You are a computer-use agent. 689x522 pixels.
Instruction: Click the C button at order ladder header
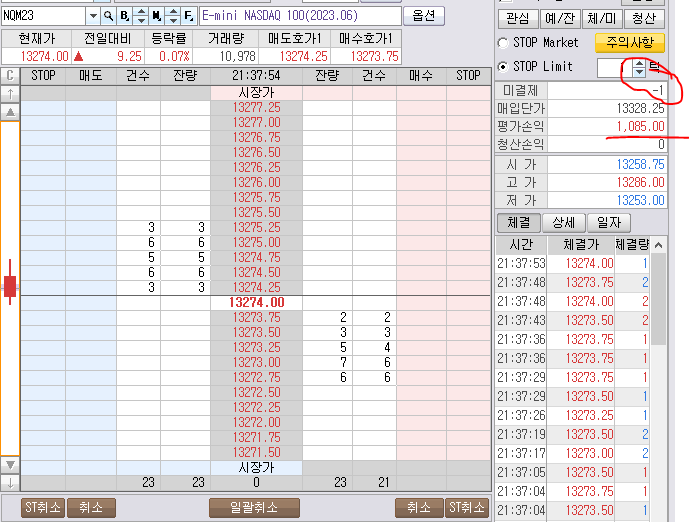click(11, 76)
